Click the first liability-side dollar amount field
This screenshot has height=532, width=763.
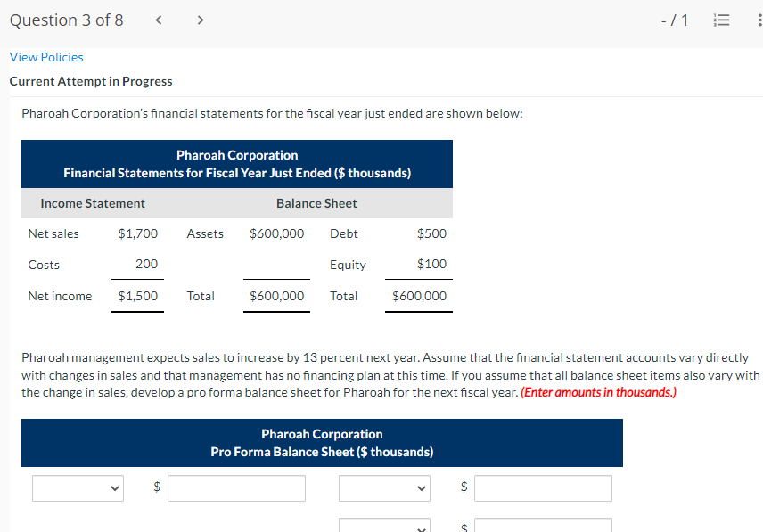(543, 488)
